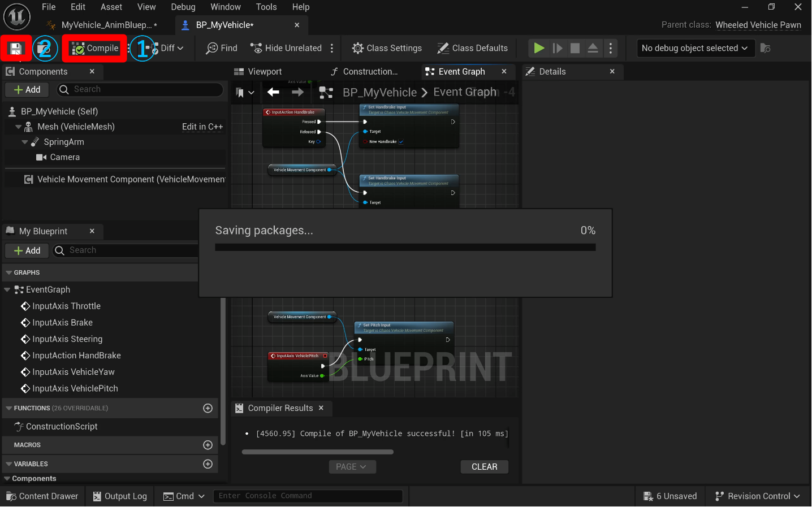Collapse the GRAPHS section
Screen dimensions: 812x507
tap(8, 272)
